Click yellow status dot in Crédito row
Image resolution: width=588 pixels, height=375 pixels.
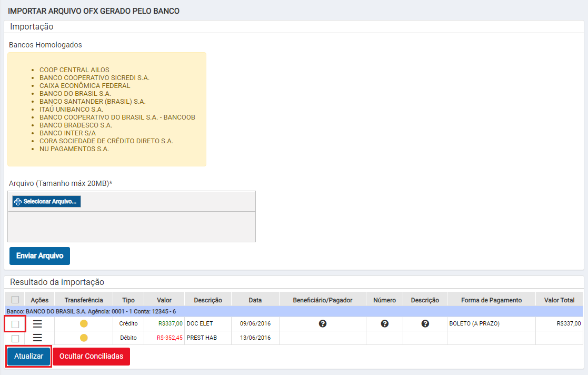pos(84,323)
